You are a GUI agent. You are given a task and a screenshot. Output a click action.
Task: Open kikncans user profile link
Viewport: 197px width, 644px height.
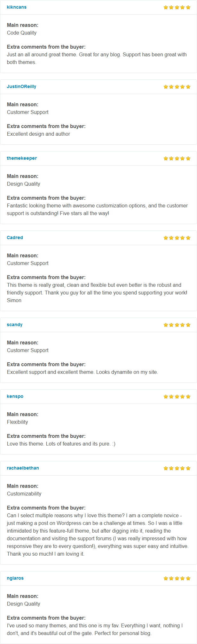pos(17,7)
